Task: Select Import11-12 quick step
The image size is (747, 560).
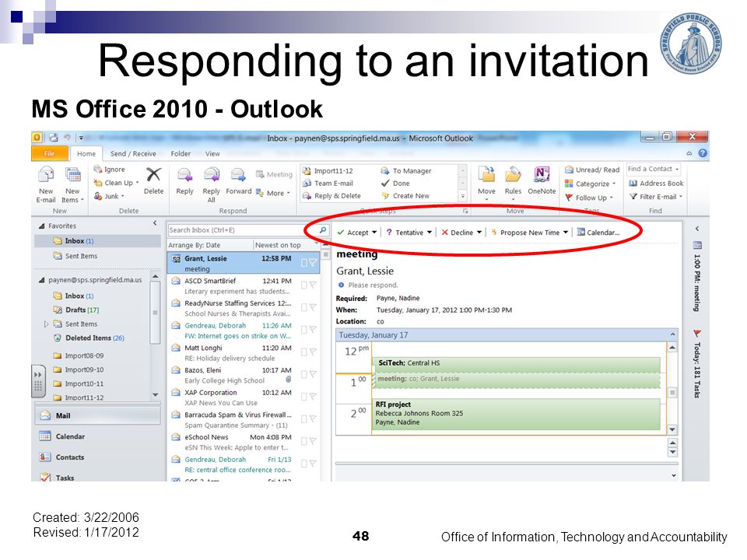Action: [328, 171]
